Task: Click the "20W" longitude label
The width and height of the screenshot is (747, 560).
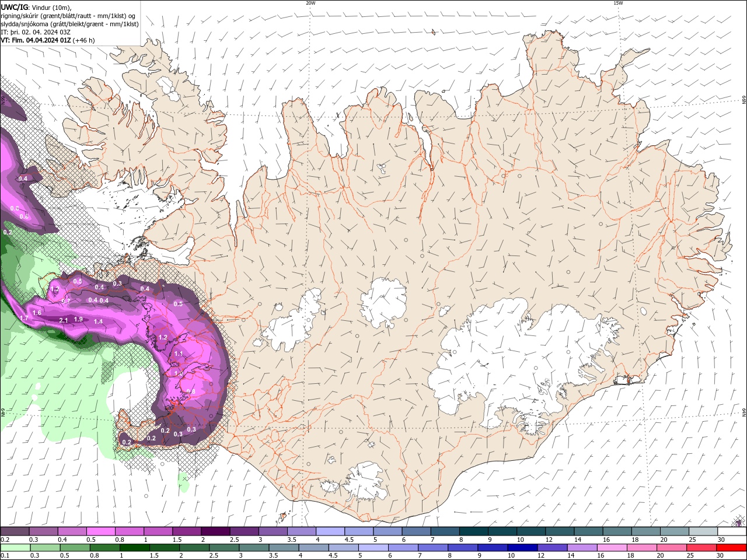Action: (x=310, y=3)
